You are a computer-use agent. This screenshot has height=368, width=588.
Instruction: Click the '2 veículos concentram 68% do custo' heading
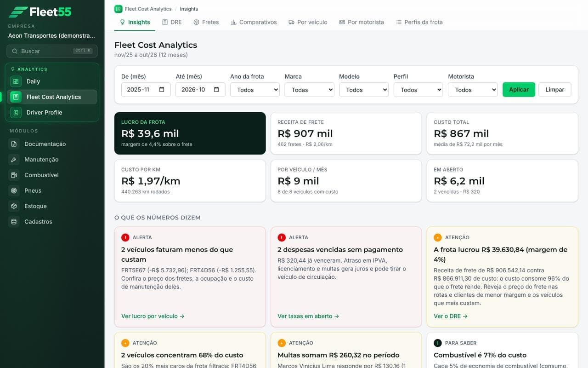(182, 355)
